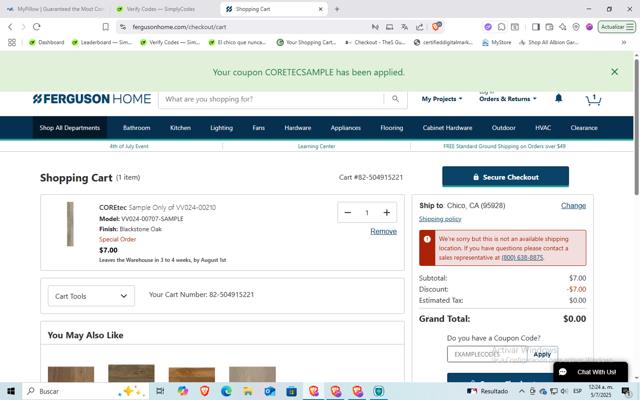Viewport: 640px width, 400px height.
Task: Open the Dashboard bookmark
Action: click(x=47, y=42)
